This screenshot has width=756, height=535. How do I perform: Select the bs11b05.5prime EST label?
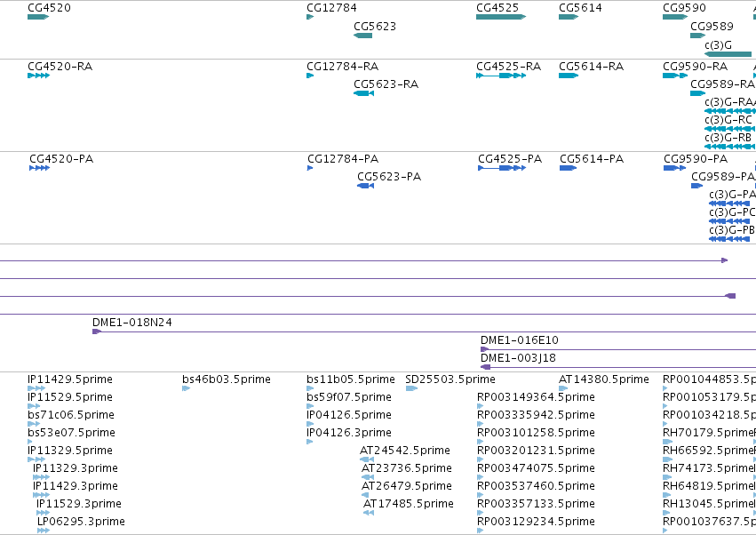click(x=351, y=379)
